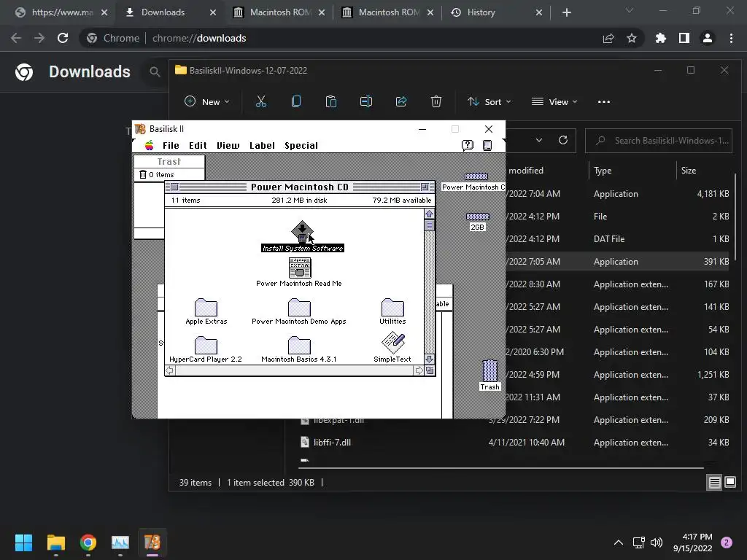The height and width of the screenshot is (560, 747).
Task: Open the volume control in system tray
Action: tap(657, 542)
